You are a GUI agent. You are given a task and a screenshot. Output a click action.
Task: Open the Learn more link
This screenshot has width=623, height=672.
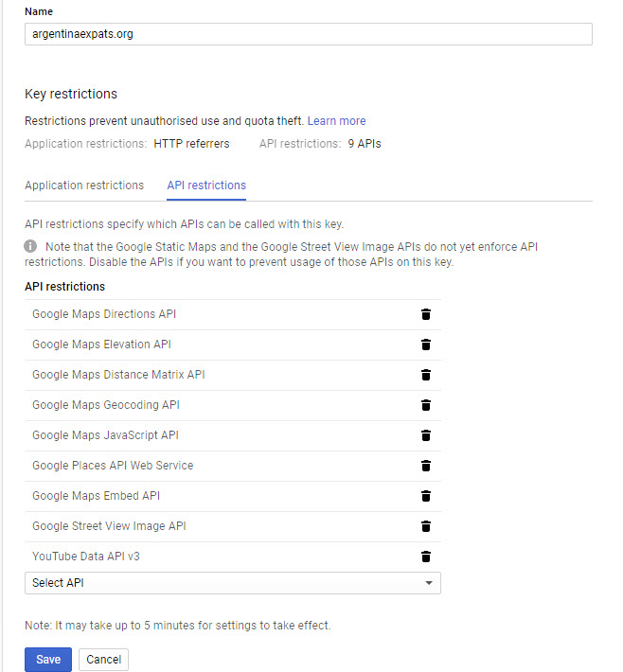[x=336, y=121]
